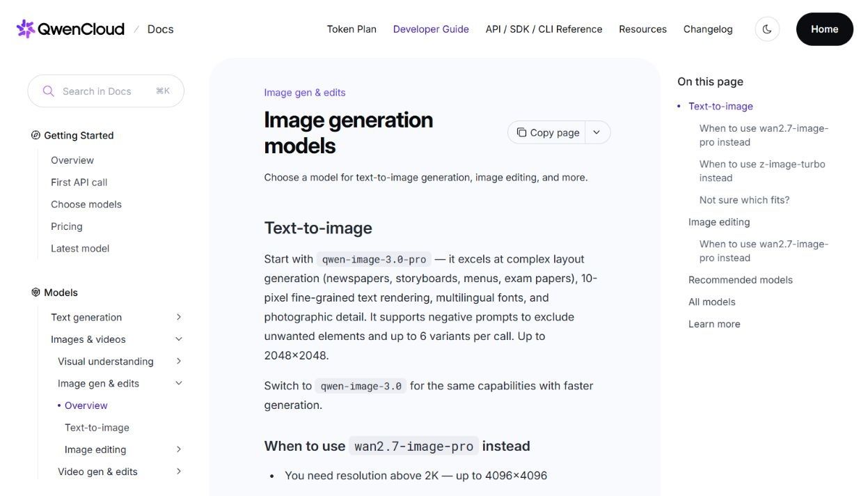Jump to When to use z-image-turbo instead

762,171
